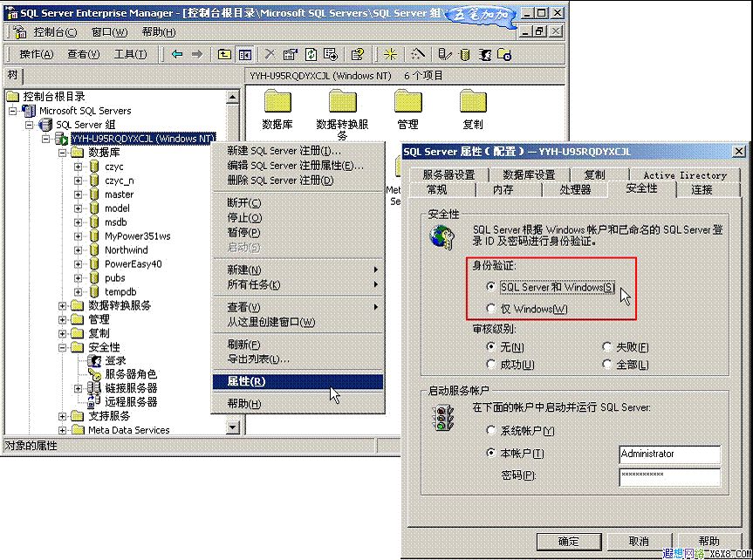Collapse the 安全性 tree folder
The width and height of the screenshot is (753, 560).
[x=62, y=347]
